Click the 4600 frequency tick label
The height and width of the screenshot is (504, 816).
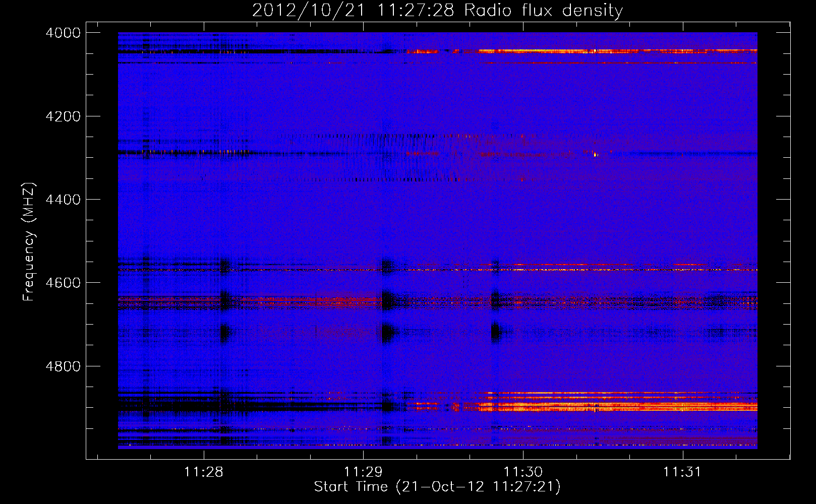[x=63, y=283]
